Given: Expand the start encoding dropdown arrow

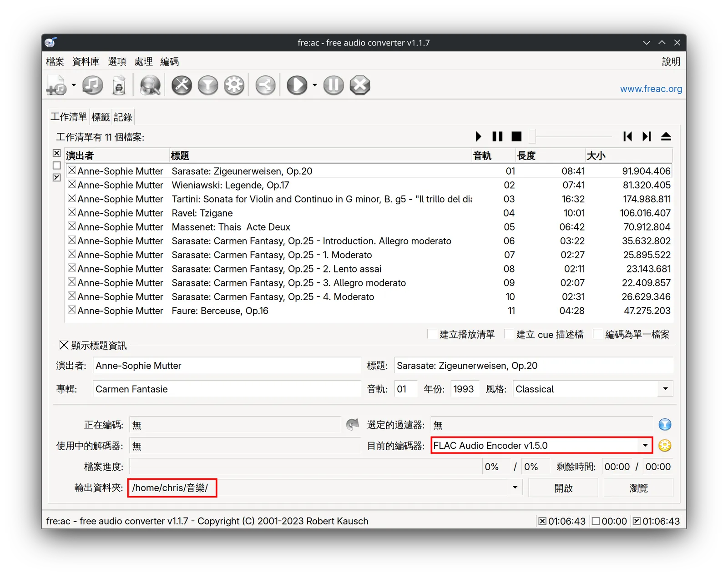Looking at the screenshot, I should pyautogui.click(x=314, y=85).
